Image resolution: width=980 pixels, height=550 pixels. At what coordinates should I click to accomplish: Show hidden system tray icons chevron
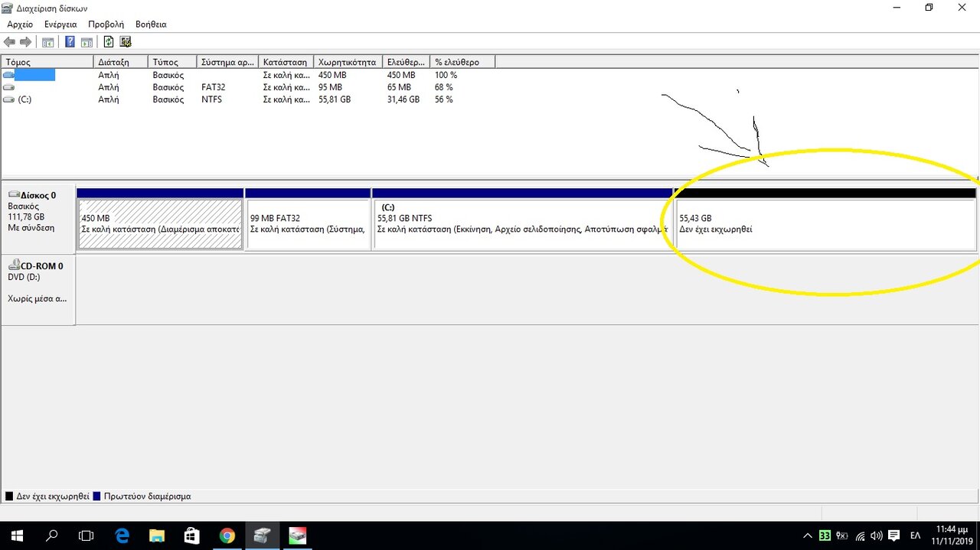(x=807, y=535)
